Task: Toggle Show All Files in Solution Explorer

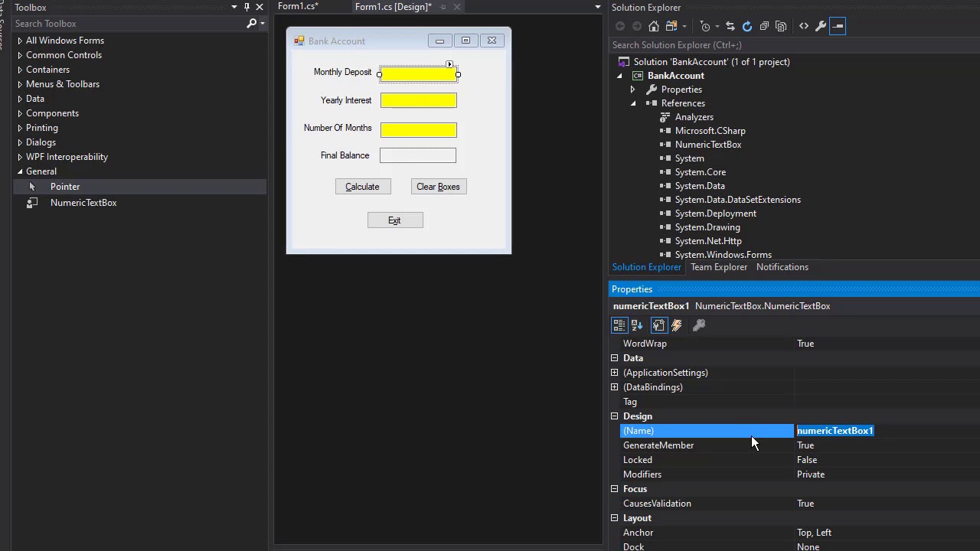Action: [x=781, y=26]
